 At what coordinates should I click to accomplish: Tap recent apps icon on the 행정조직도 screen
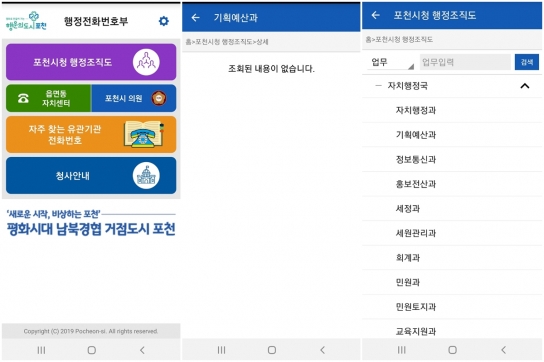point(401,350)
